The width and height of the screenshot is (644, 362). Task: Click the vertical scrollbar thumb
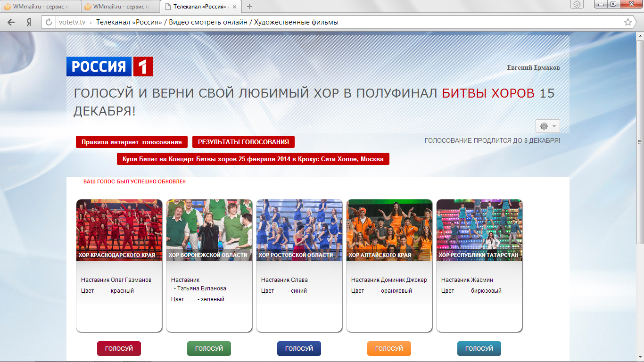click(x=640, y=141)
